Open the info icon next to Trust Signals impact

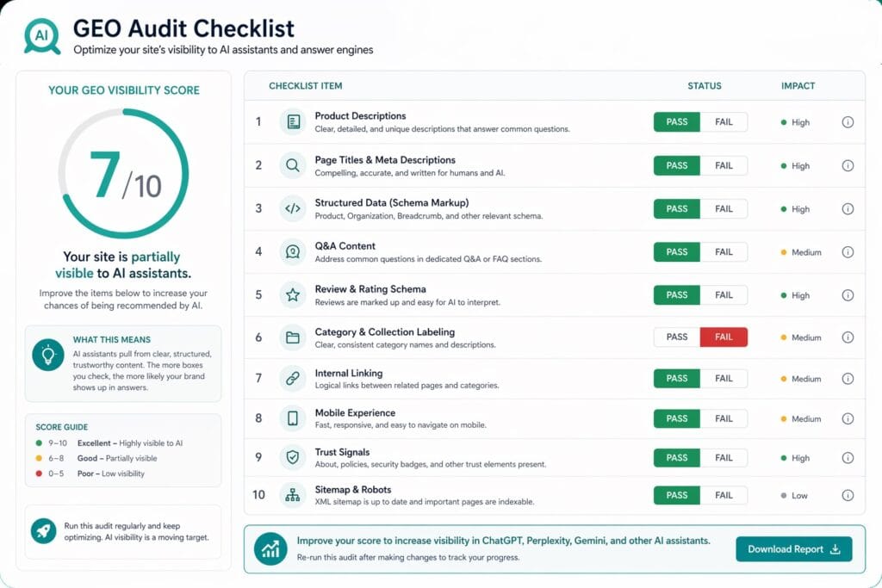(x=848, y=457)
